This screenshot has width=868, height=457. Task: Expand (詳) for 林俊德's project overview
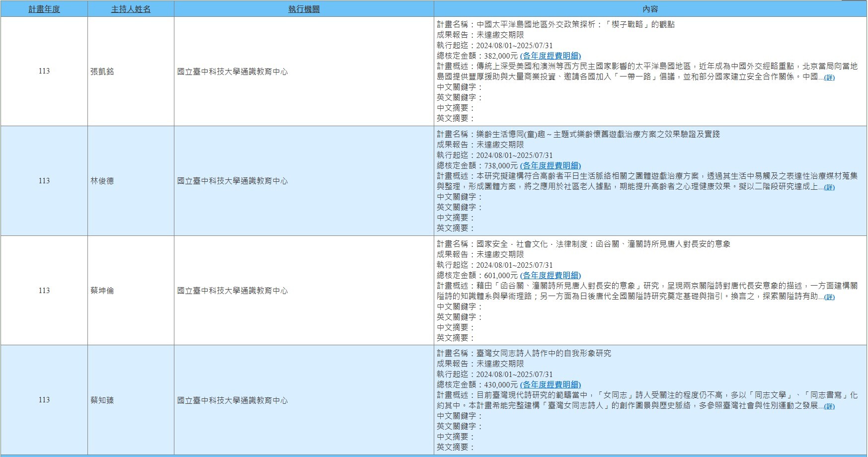[829, 187]
